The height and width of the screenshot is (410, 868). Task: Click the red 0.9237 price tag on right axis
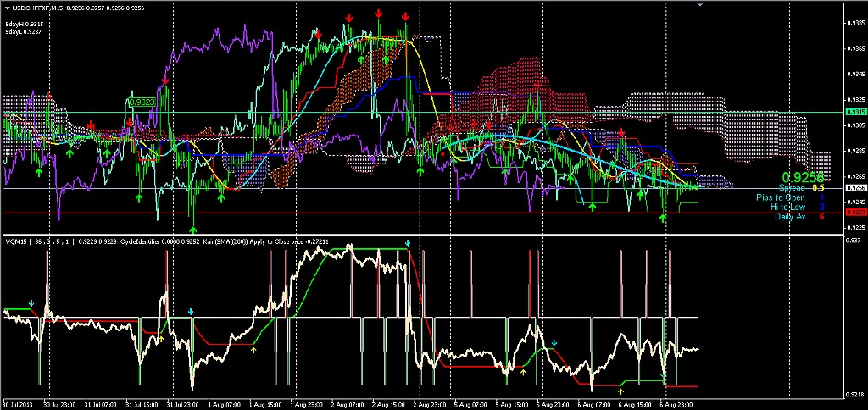click(x=856, y=213)
